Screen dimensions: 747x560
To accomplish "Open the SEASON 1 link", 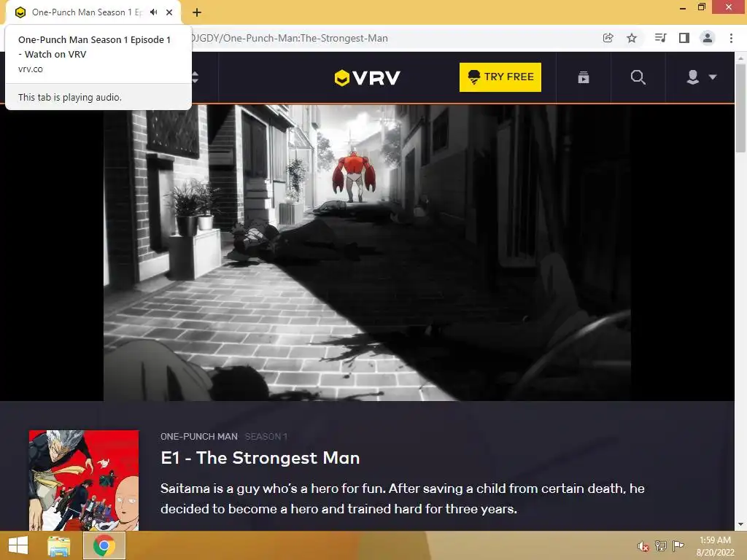I will pos(266,437).
